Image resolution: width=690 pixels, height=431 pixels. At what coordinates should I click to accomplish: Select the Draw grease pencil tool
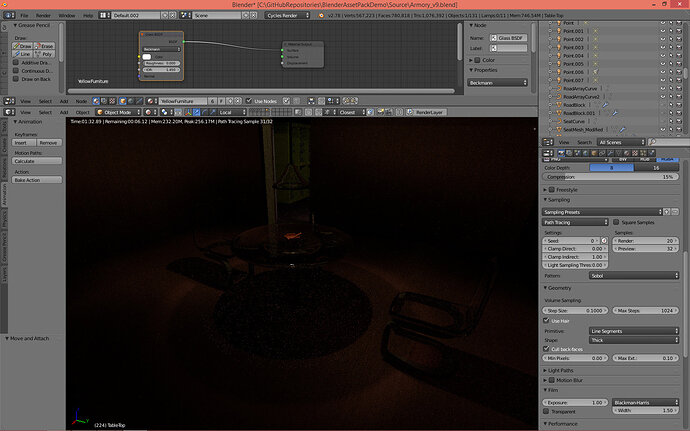click(22, 46)
